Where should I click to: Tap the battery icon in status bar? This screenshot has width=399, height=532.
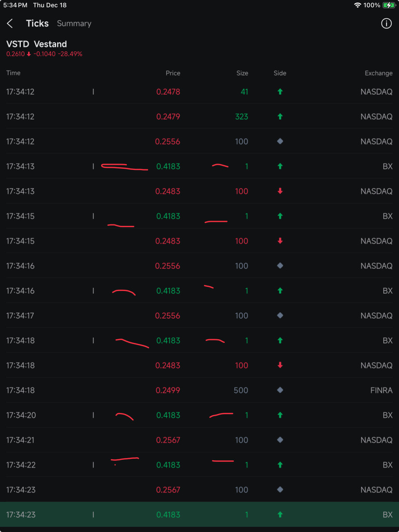click(x=389, y=5)
